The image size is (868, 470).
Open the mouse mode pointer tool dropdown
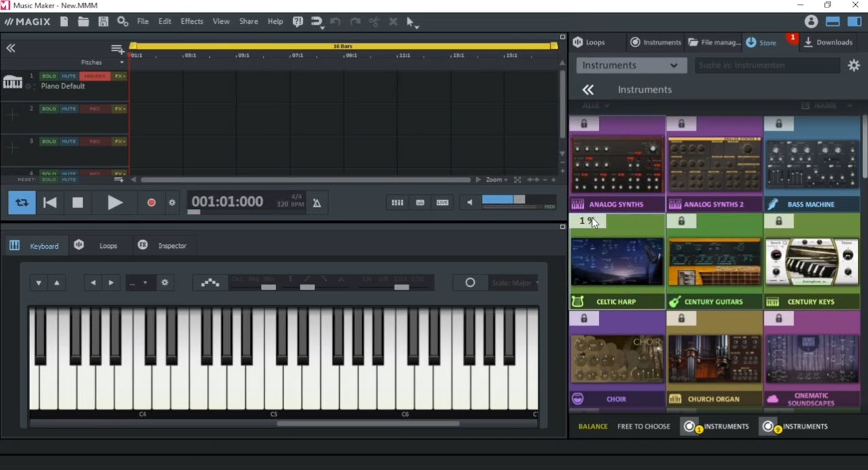412,22
